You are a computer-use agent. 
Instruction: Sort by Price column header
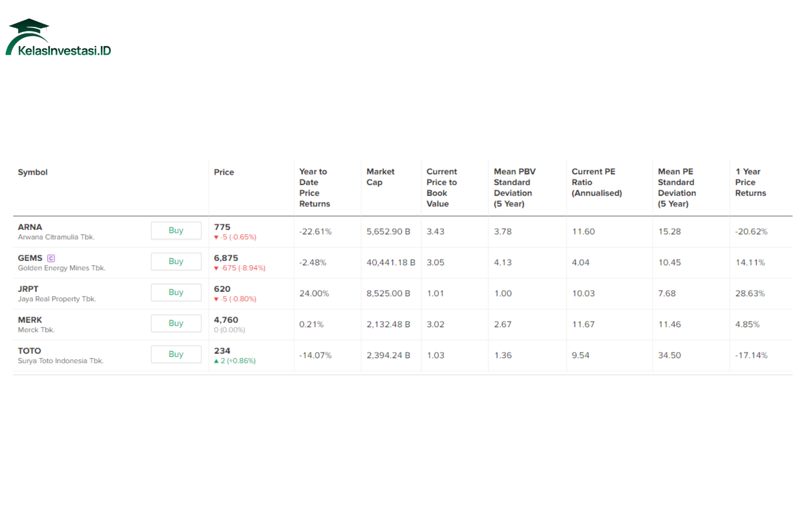[224, 172]
